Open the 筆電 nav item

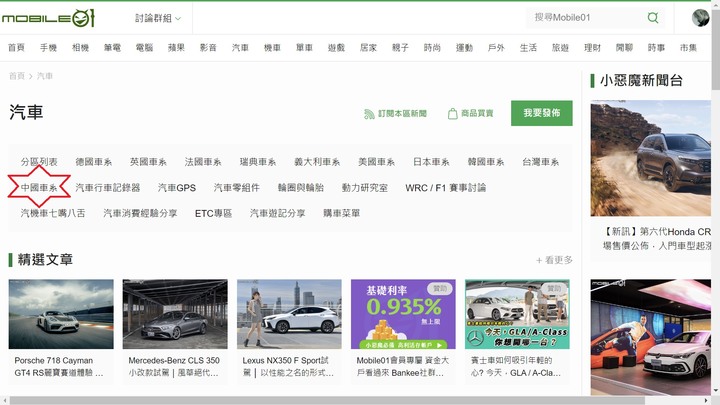[112, 48]
